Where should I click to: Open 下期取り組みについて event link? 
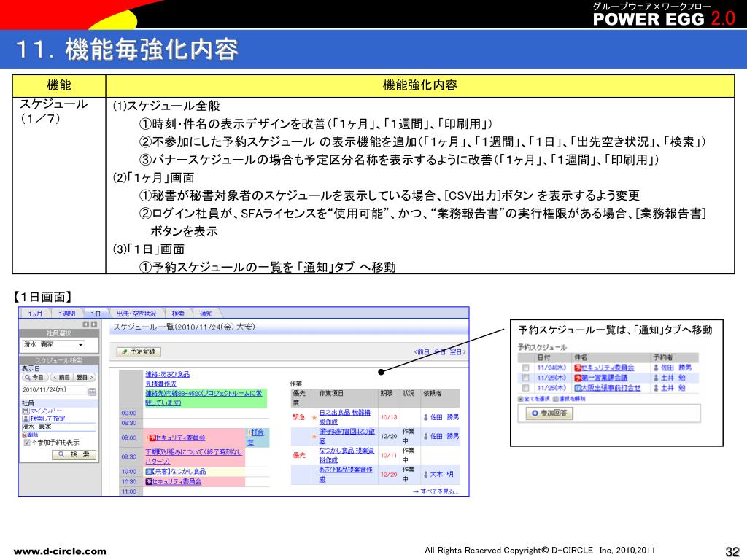[x=193, y=456]
